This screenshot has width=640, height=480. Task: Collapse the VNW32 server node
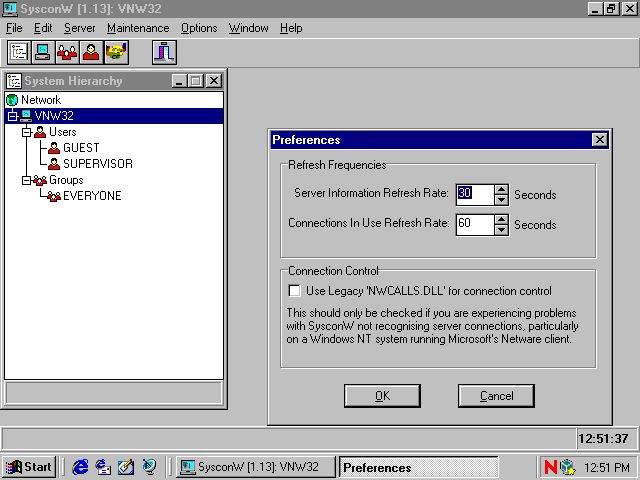tap(13, 116)
